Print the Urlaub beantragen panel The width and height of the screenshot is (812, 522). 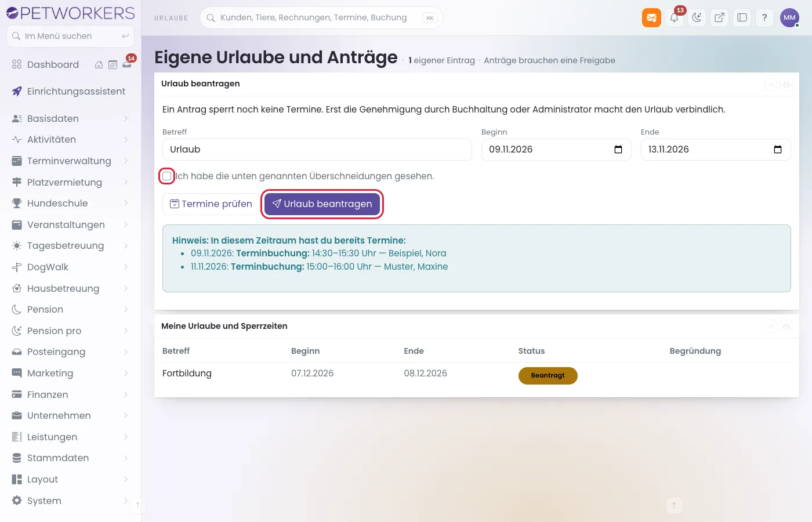786,85
